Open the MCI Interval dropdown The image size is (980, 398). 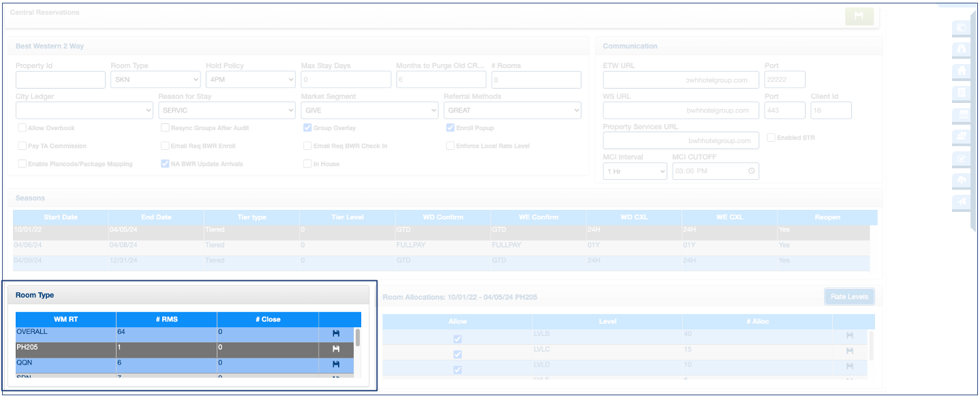click(634, 172)
